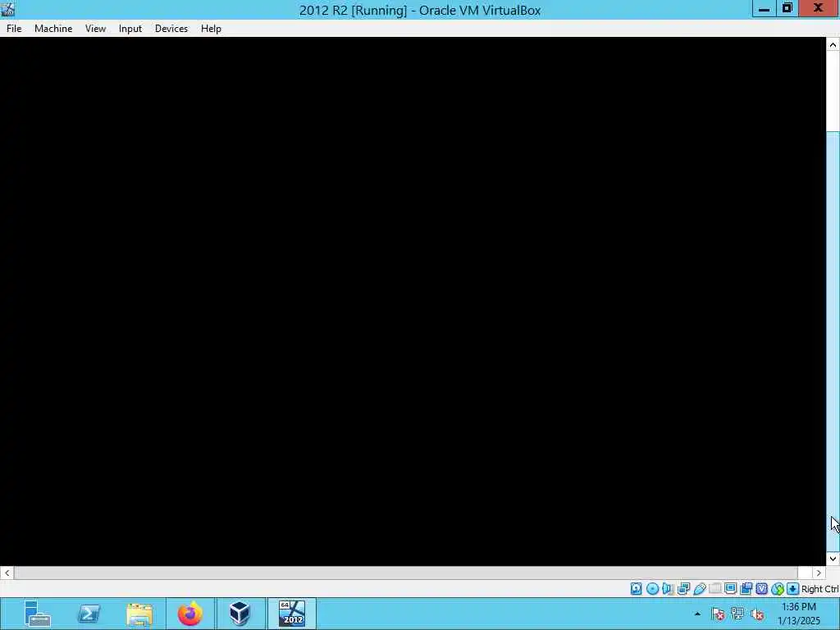
Task: Click the audio status indicator icon
Action: tap(668, 589)
